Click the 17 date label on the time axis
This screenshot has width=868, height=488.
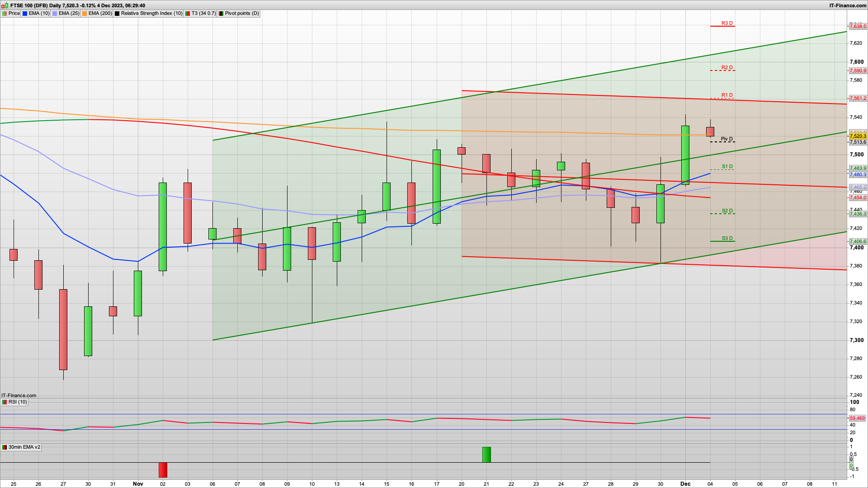(x=437, y=483)
